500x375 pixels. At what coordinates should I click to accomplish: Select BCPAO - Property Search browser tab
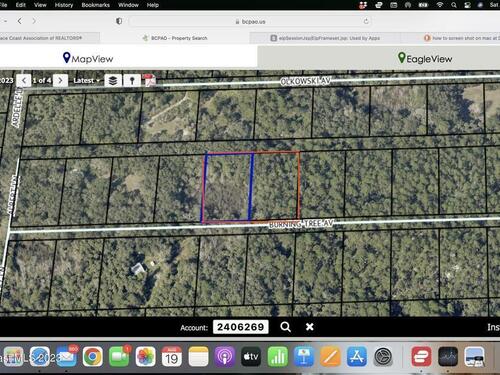tap(175, 38)
